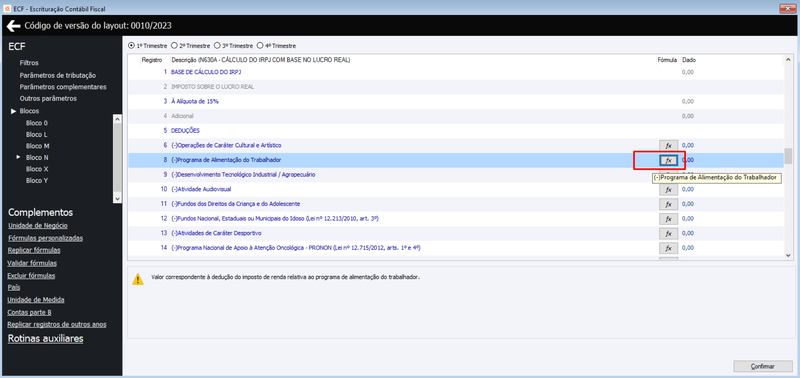The height and width of the screenshot is (378, 800).
Task: Open fx formula for Atividade Audiovisual row
Action: [668, 190]
